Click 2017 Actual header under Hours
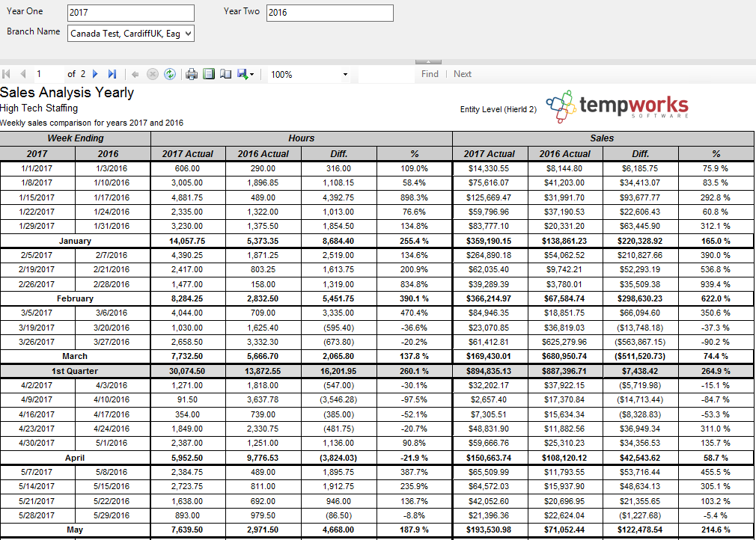 point(188,153)
